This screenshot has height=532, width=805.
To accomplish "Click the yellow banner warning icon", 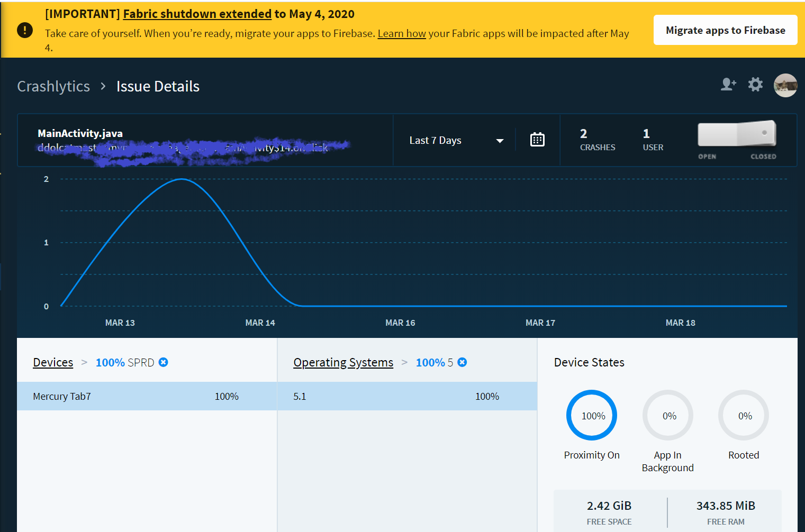I will click(24, 30).
